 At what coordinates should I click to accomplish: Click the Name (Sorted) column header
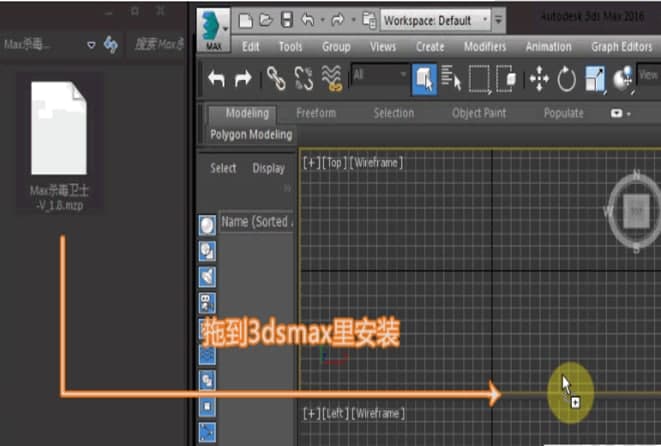pyautogui.click(x=256, y=222)
